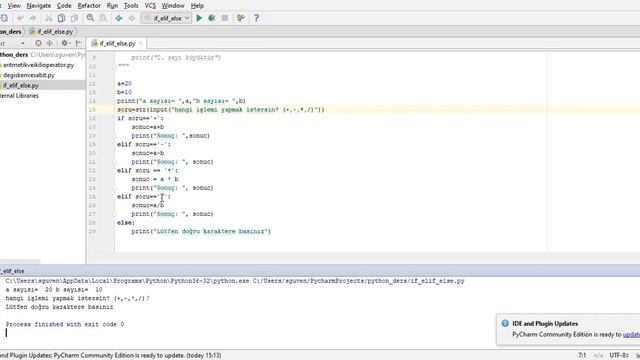Click the Scroll from Source target icon
This screenshot has width=640, height=360.
click(38, 43)
